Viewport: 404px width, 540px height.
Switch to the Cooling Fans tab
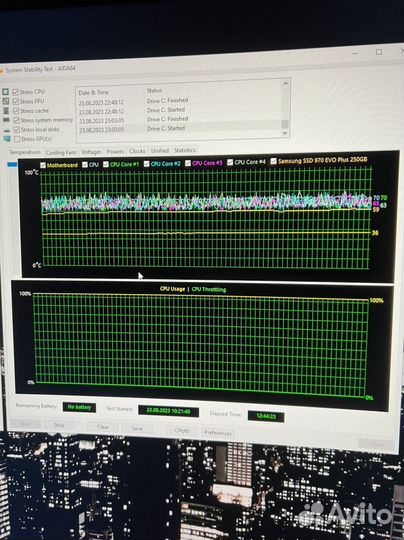point(61,152)
